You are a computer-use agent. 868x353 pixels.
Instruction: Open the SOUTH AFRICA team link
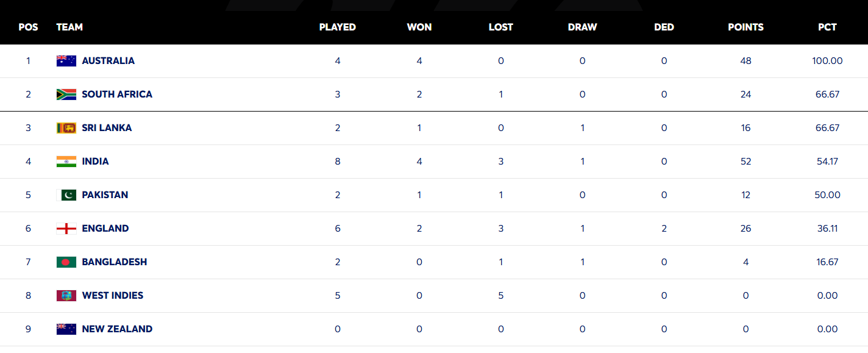tap(117, 94)
